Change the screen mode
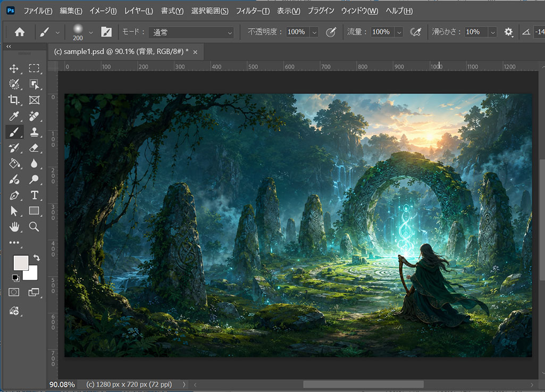Screen dimensions: 545x392 click(33, 292)
